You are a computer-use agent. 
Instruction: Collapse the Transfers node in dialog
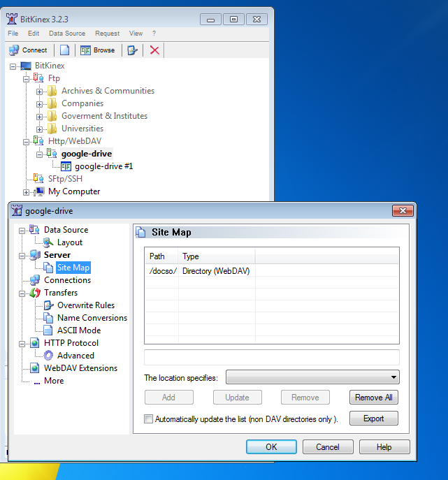(22, 293)
